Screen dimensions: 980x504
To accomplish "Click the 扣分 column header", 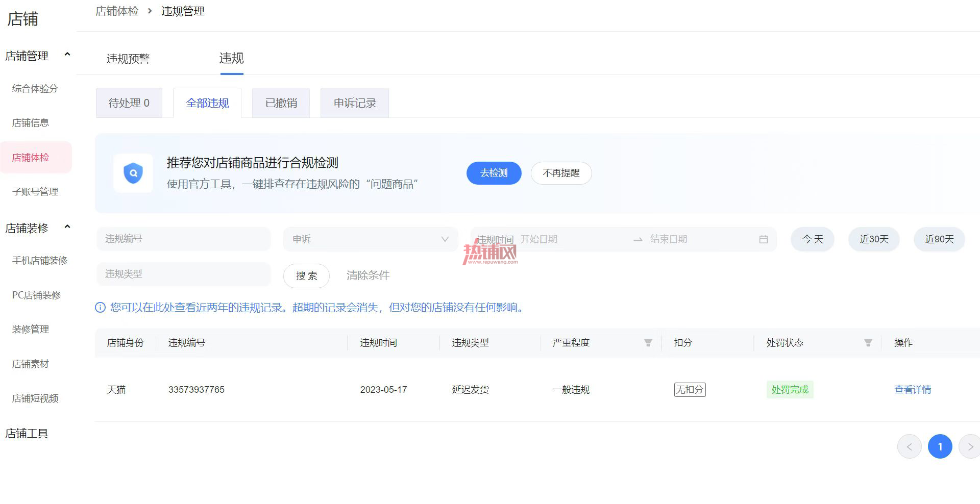I will coord(683,343).
